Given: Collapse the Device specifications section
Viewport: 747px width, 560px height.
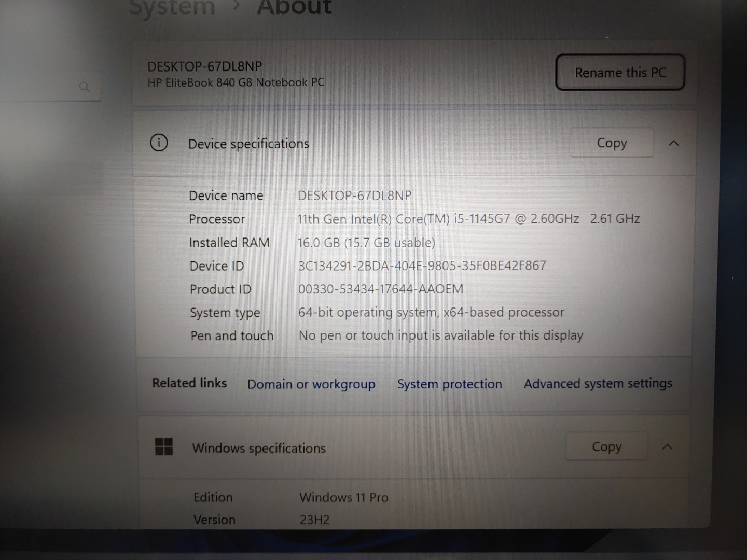Looking at the screenshot, I should (x=674, y=143).
